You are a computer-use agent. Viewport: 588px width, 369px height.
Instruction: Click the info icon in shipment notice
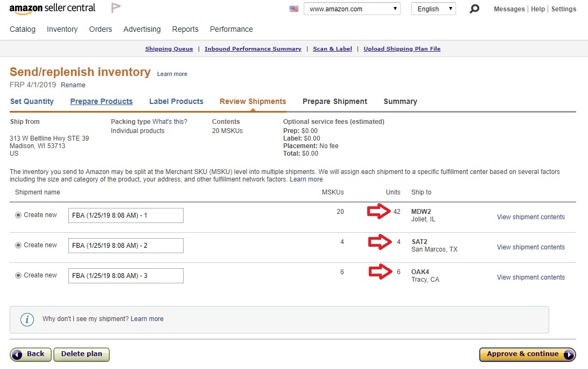tap(27, 319)
